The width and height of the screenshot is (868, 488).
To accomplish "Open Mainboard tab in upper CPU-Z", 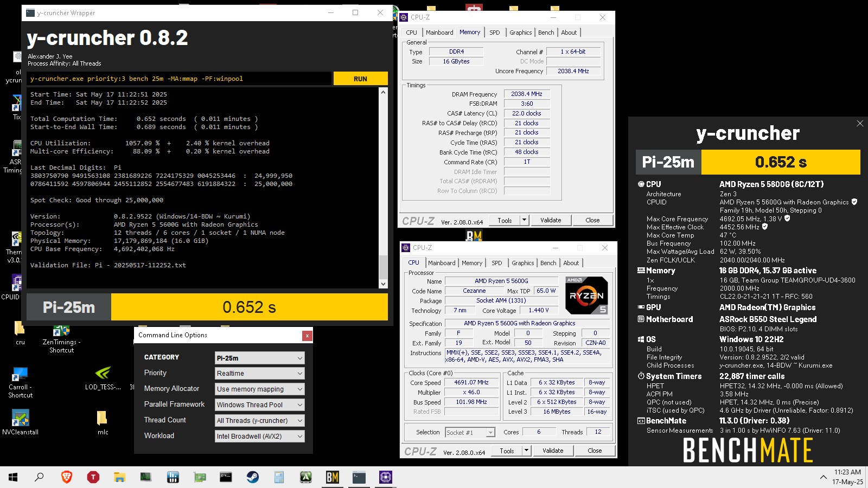I will [x=439, y=33].
